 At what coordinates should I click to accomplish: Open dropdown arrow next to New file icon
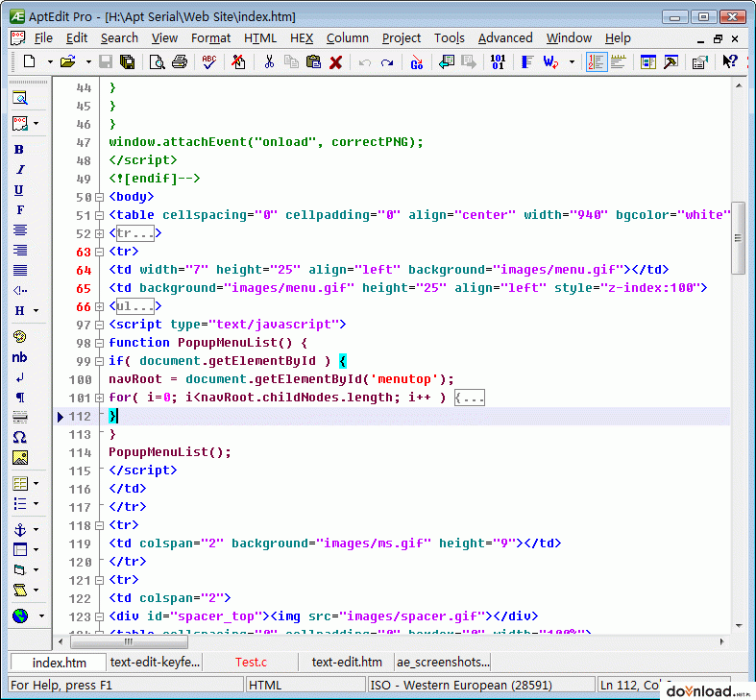[x=50, y=61]
